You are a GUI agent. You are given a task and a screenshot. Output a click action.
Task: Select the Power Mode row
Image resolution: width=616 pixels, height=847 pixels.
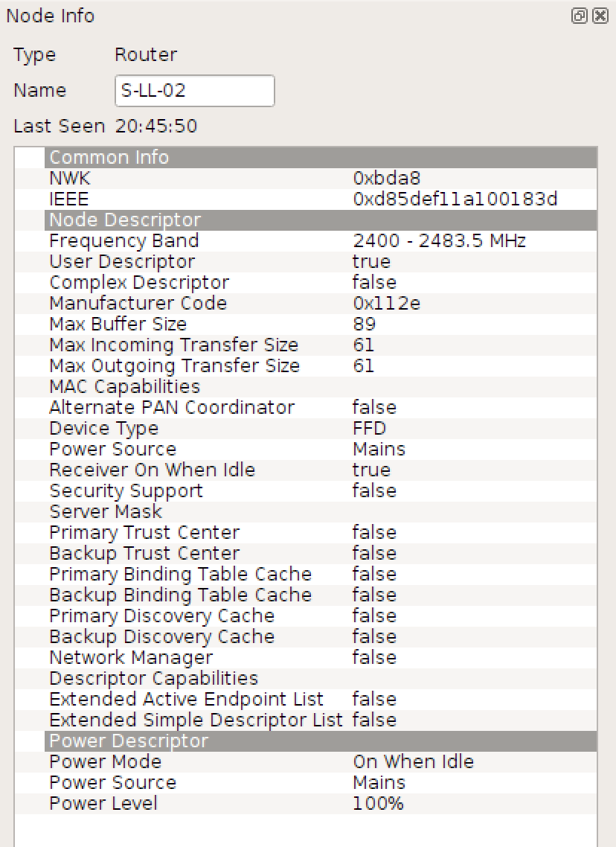click(x=223, y=761)
